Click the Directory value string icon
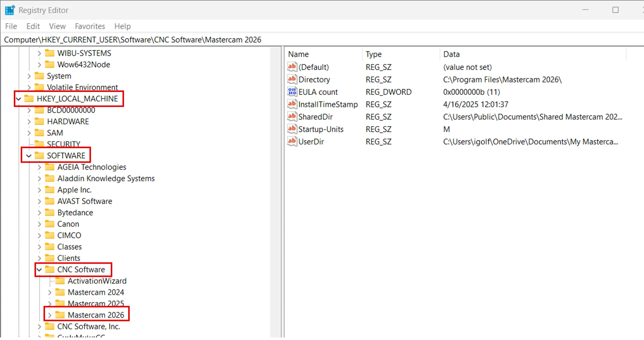644x340 pixels. pyautogui.click(x=292, y=79)
